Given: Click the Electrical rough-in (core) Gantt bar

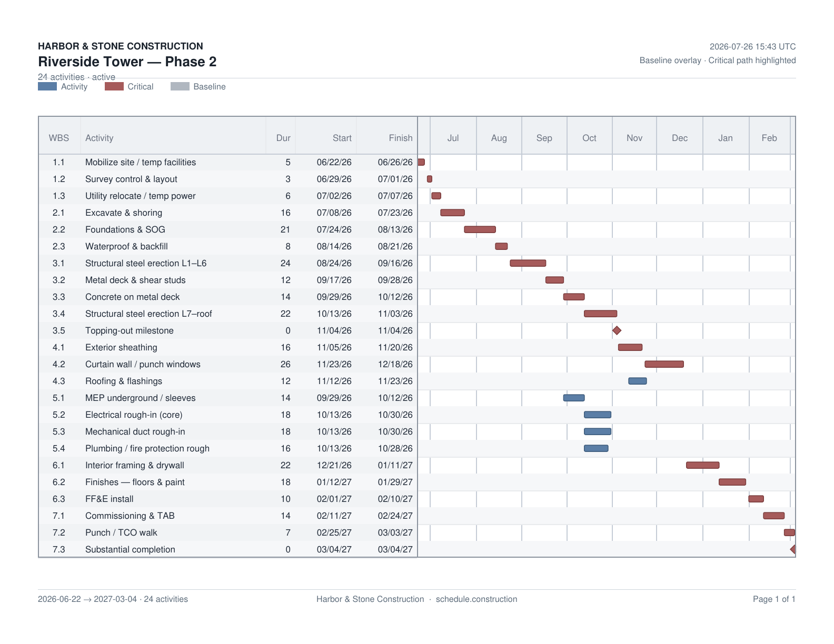Looking at the screenshot, I should point(598,415).
